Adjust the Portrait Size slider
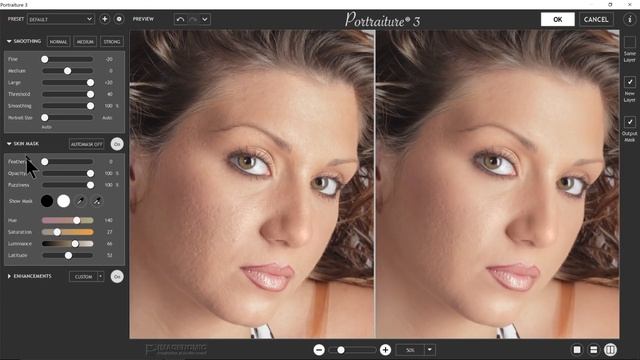The height and width of the screenshot is (360, 640). (68, 118)
